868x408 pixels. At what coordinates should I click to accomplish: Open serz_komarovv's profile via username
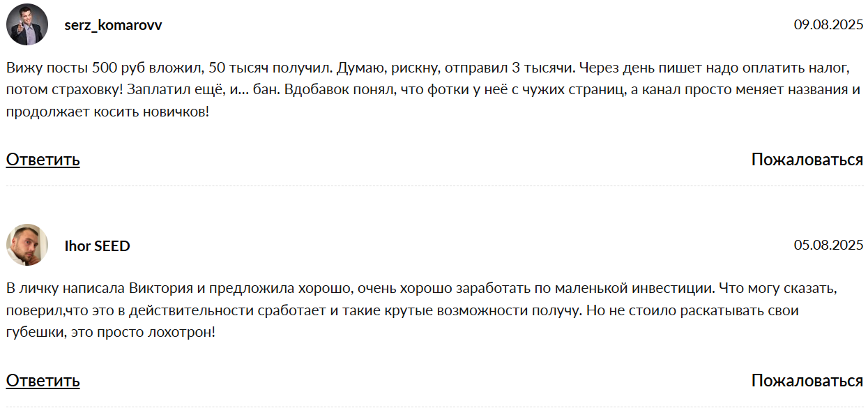[112, 24]
